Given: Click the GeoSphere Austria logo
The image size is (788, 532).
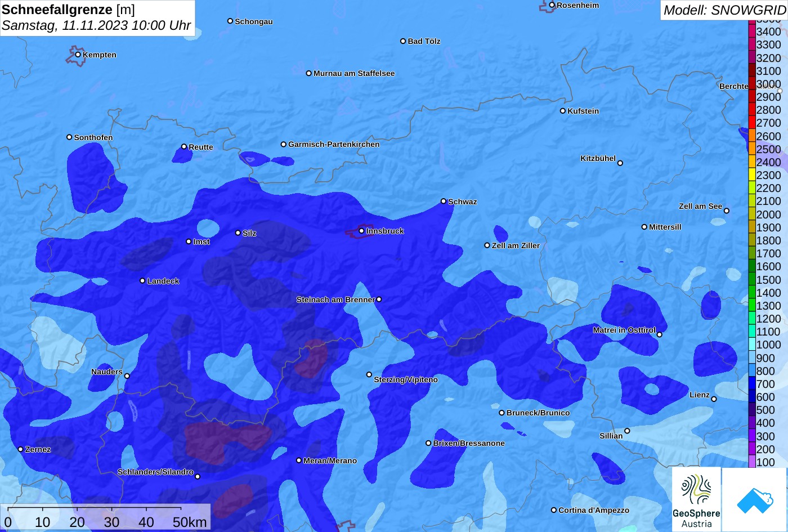Looking at the screenshot, I should [x=696, y=499].
